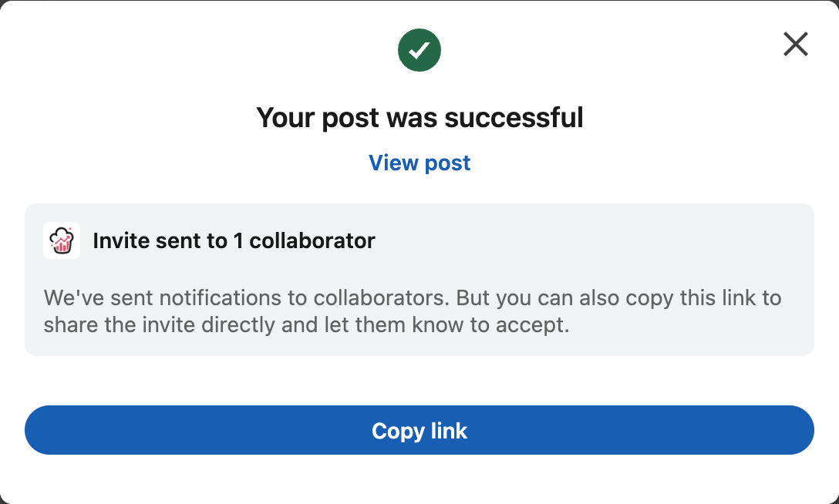This screenshot has height=504, width=839.
Task: Click the collaborator cupcake chart avatar
Action: click(62, 240)
